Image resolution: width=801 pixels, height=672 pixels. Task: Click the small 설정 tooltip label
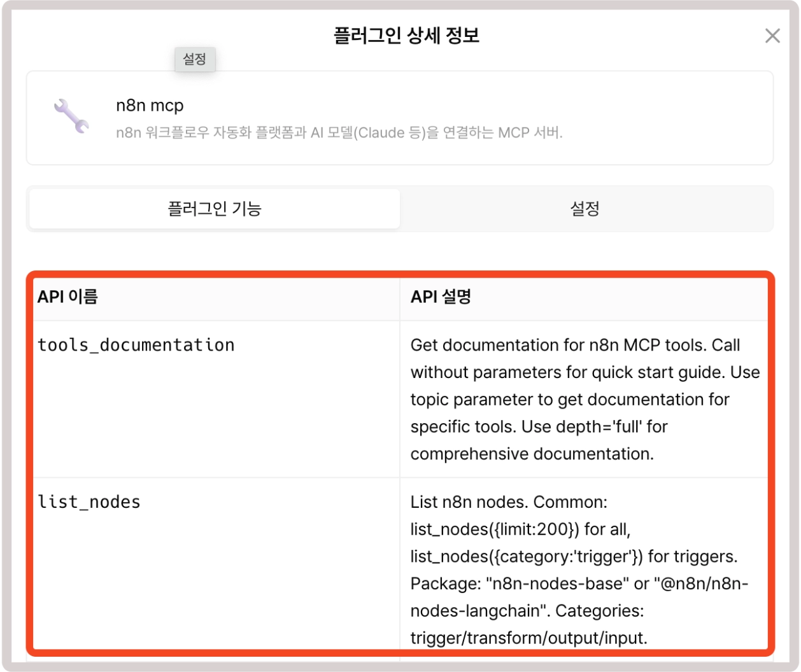(x=195, y=59)
